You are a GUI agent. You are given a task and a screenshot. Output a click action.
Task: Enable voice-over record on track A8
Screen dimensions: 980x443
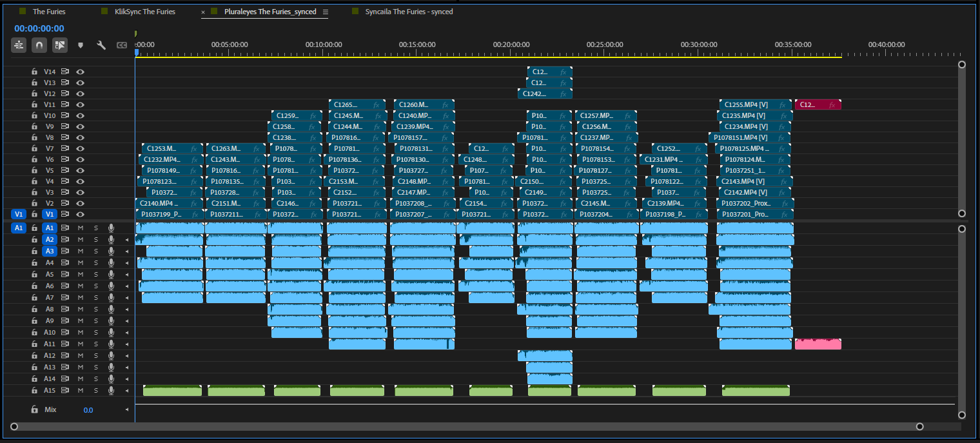pos(111,309)
